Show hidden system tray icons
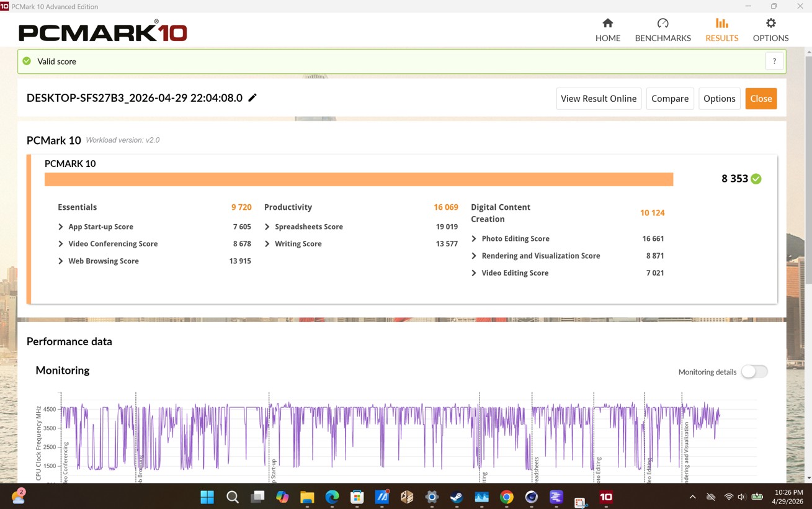This screenshot has height=509, width=812. [x=692, y=497]
